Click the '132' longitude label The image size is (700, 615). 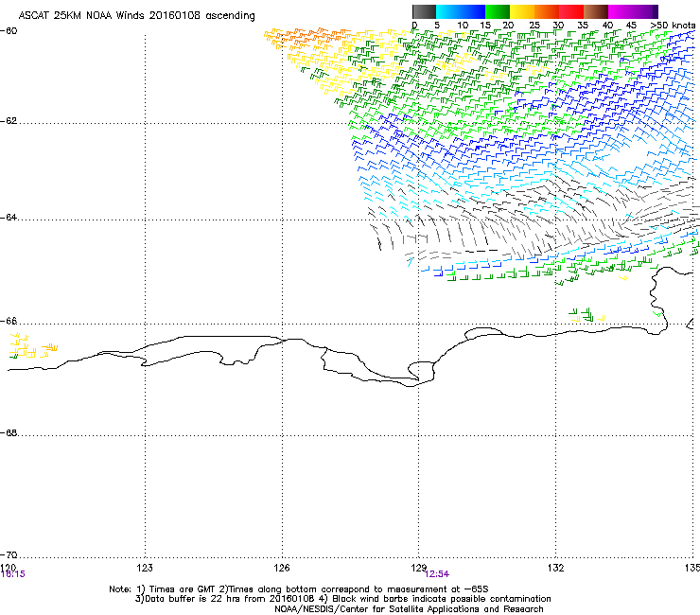(x=555, y=568)
